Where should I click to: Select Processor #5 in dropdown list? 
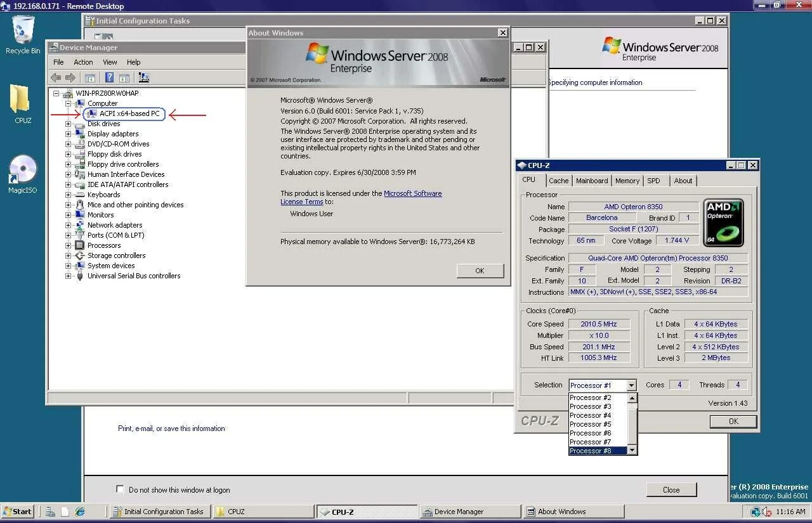tap(598, 424)
